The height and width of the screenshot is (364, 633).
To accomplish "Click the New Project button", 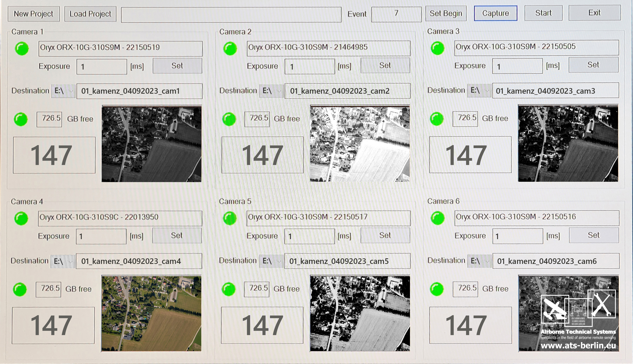I will click(34, 14).
